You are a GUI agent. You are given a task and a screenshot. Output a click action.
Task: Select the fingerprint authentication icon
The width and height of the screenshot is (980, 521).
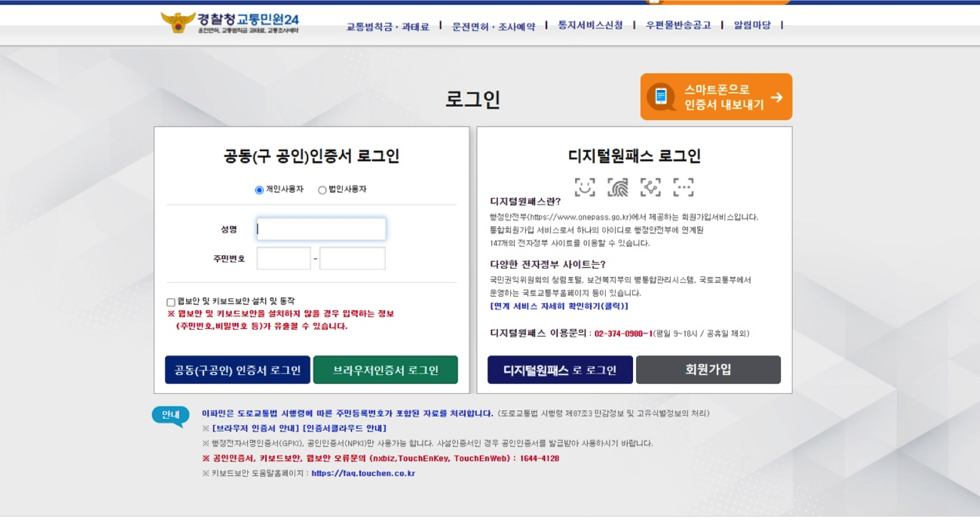coord(618,187)
